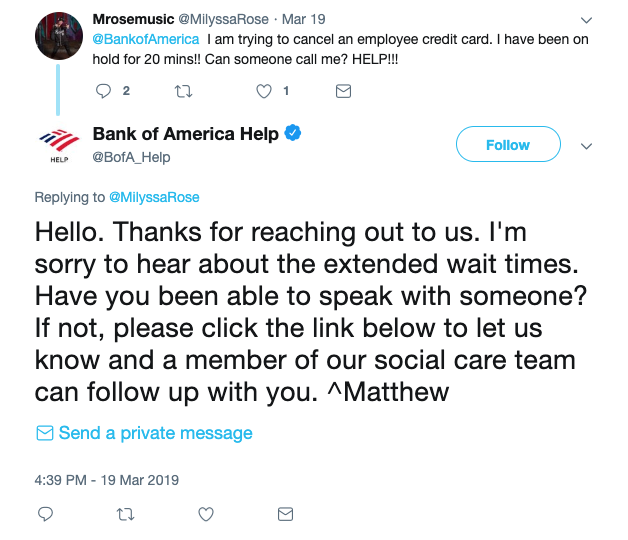Retweet the Bank of America Help reply

(125, 514)
